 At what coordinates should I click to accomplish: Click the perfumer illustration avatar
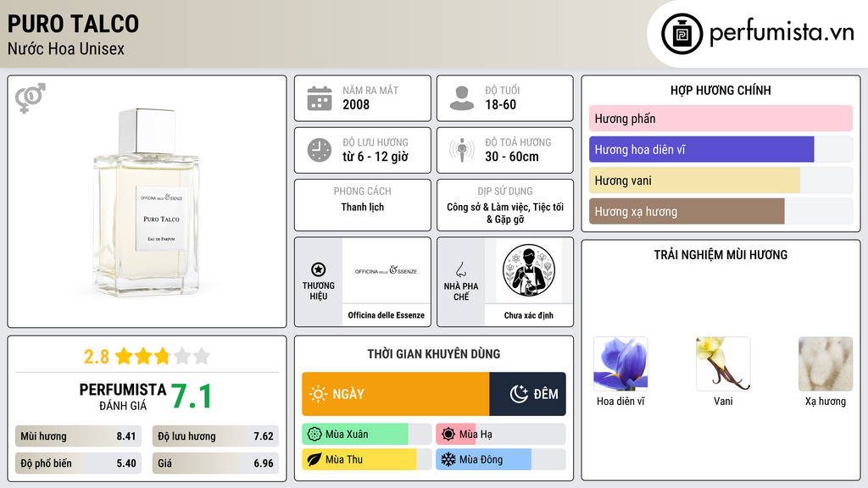(529, 270)
